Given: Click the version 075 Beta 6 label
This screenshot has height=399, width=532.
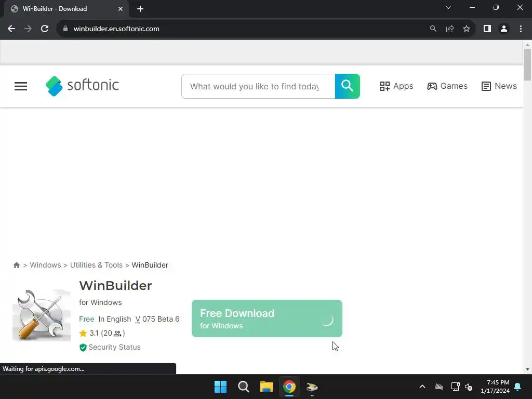Looking at the screenshot, I should 157,319.
